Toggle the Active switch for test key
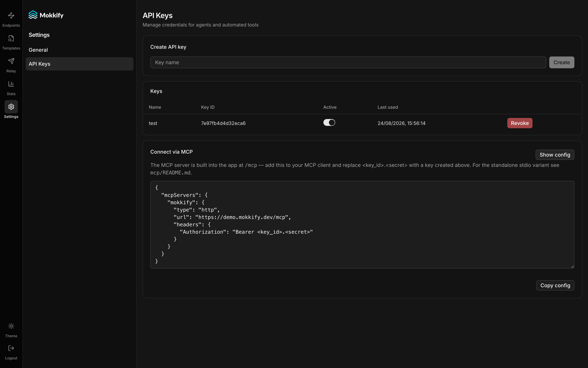This screenshot has height=368, width=588. [x=329, y=123]
